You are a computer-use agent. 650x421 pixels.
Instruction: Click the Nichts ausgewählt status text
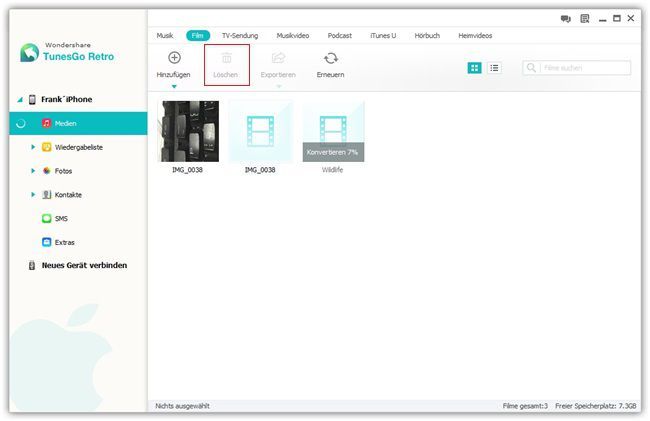(182, 406)
